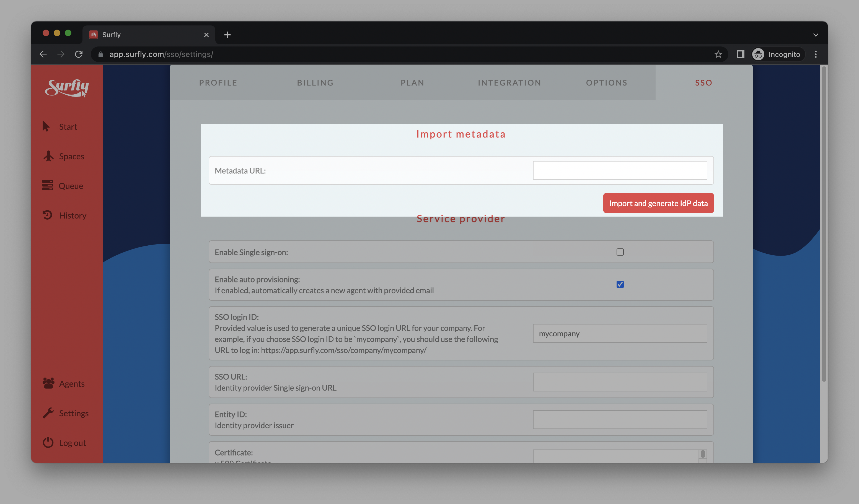Open Settings via the wrench icon
The height and width of the screenshot is (504, 859).
pyautogui.click(x=48, y=413)
